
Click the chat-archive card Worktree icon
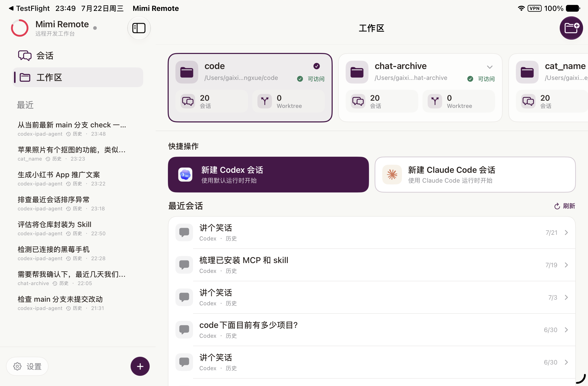tap(435, 101)
